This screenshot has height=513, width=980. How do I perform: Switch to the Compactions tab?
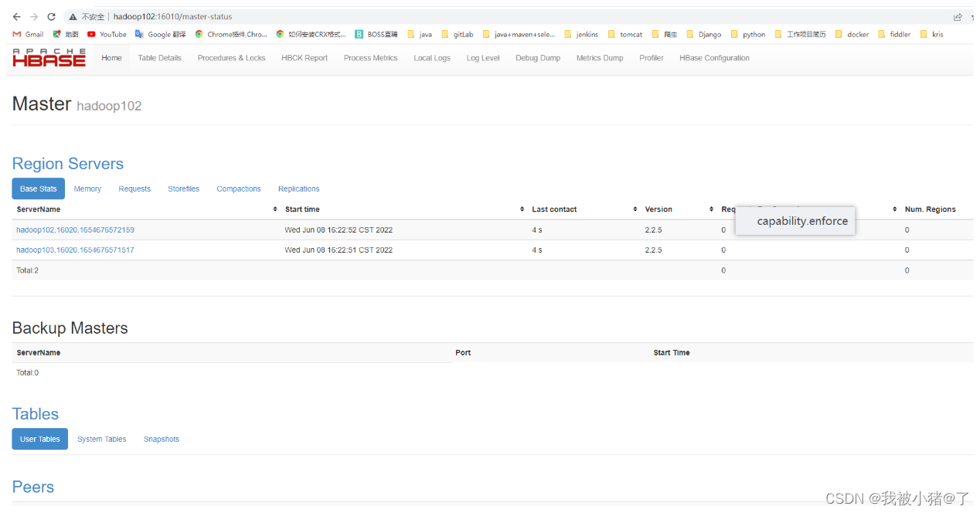pos(239,189)
